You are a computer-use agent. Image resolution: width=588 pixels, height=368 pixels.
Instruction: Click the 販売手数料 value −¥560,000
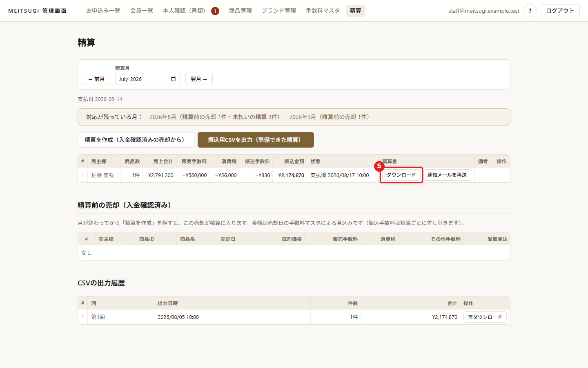click(x=194, y=175)
